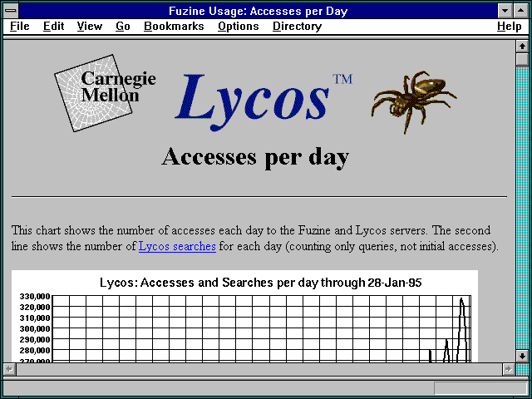Click the vertical scrollbar up arrow
532x399 pixels.
[x=522, y=47]
